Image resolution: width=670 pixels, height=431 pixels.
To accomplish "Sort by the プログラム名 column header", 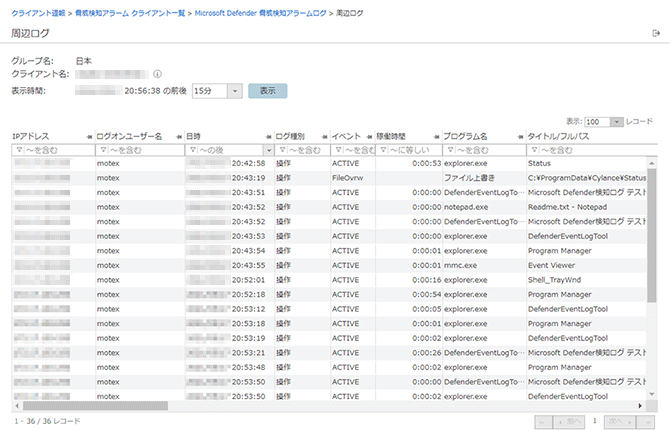I will (x=465, y=136).
